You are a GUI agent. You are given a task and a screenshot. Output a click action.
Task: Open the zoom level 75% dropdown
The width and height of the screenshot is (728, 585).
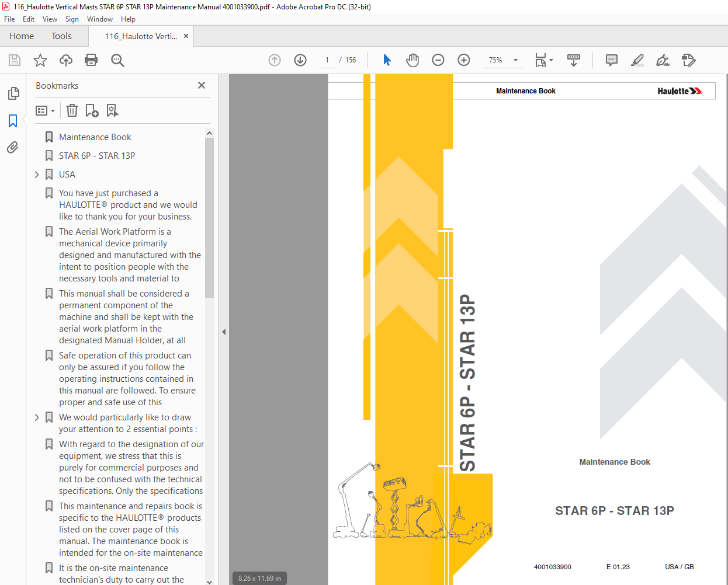tap(502, 60)
